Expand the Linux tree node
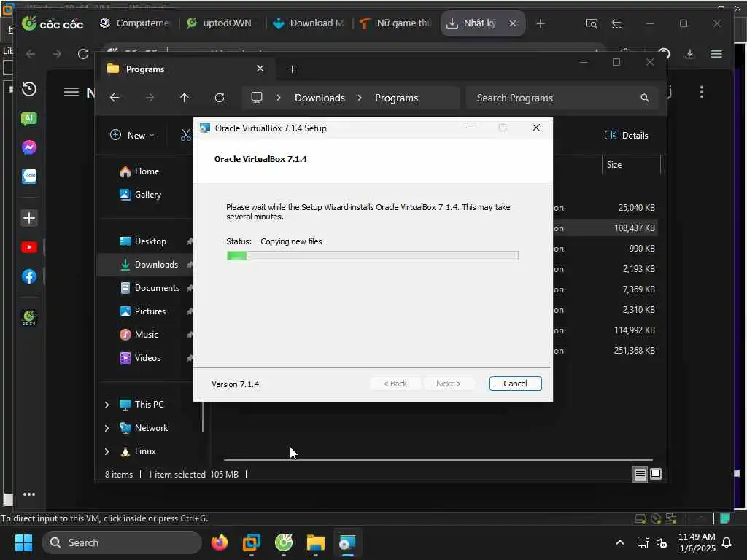Viewport: 747px width, 560px height. pos(107,451)
